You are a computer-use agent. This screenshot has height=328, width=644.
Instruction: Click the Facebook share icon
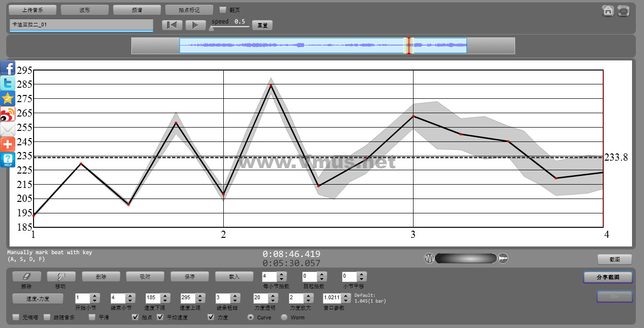[8, 68]
